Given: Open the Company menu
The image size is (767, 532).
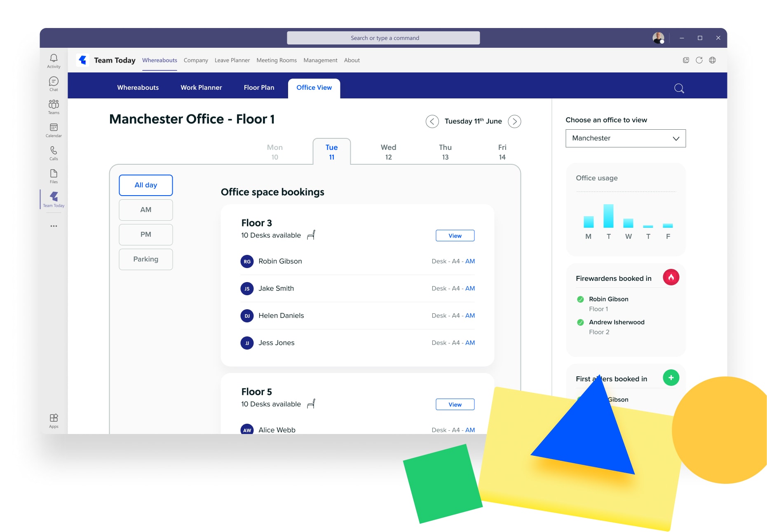Looking at the screenshot, I should (x=196, y=60).
